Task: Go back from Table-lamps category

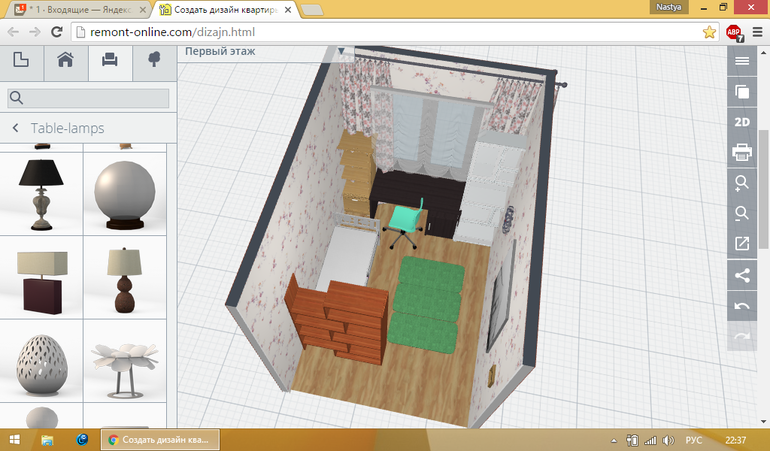Action: [16, 128]
